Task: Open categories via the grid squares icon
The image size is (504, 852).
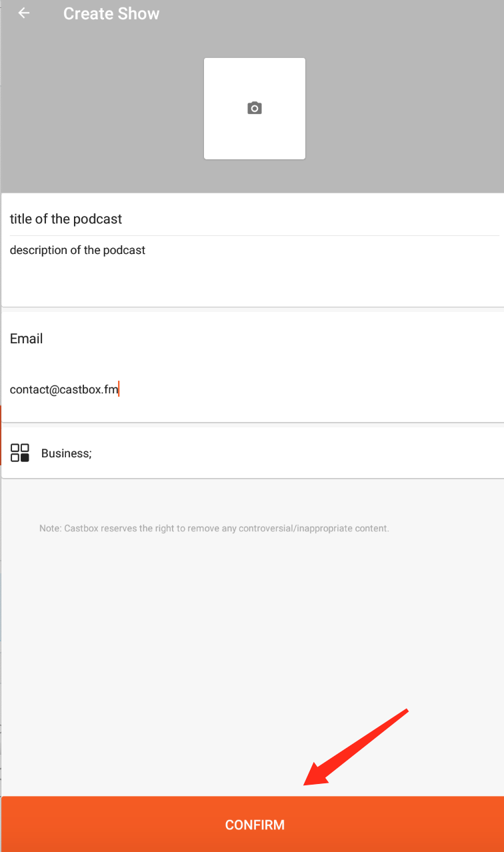Action: [20, 453]
